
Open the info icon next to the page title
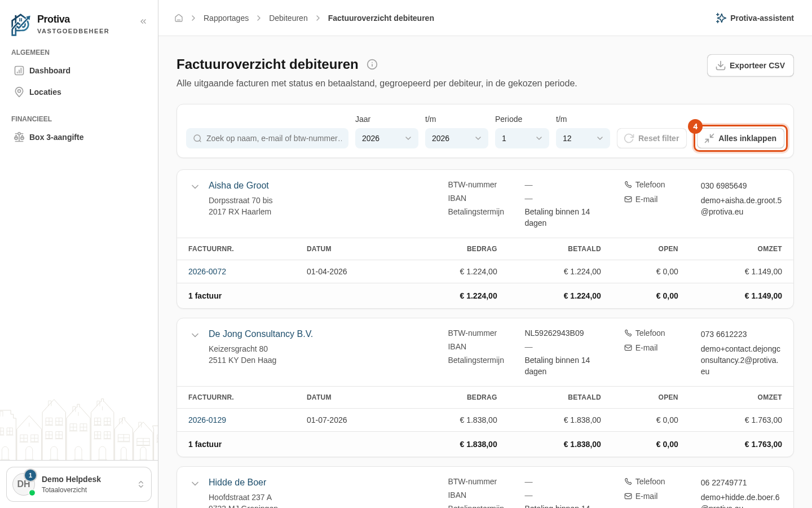372,64
